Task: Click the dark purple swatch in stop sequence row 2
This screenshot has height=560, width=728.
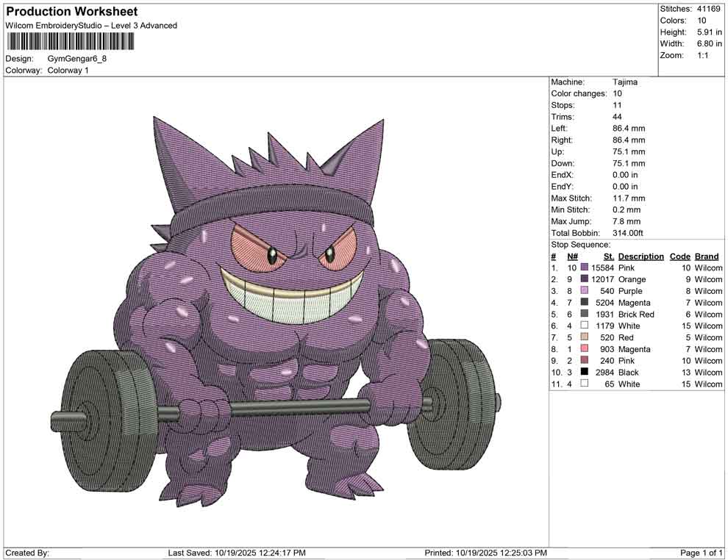Action: click(585, 279)
